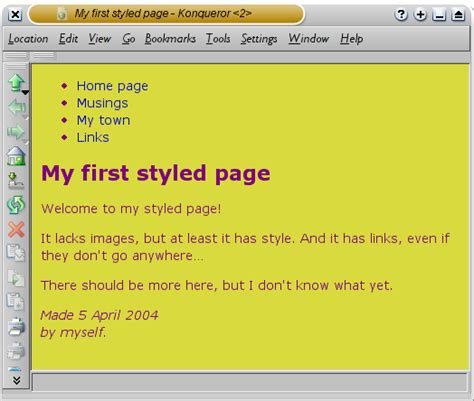
Task: Click the greyed printer icon below Print
Action: coord(16,351)
